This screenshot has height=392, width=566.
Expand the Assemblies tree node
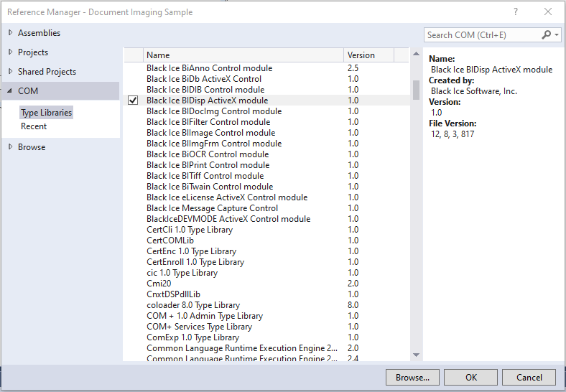[10, 33]
